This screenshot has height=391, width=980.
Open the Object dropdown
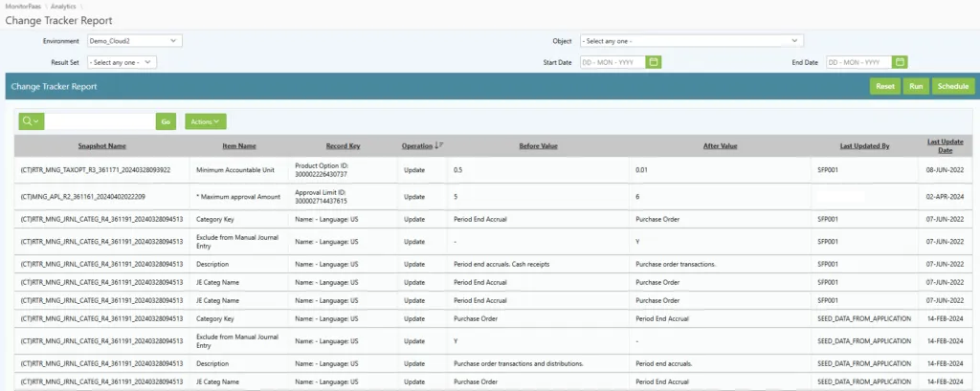pyautogui.click(x=691, y=41)
